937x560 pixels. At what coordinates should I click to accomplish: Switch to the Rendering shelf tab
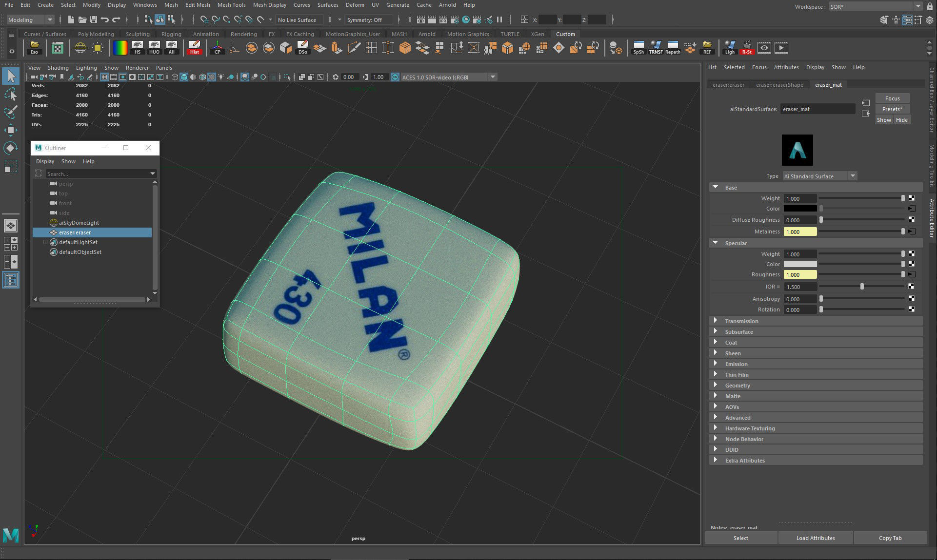click(x=243, y=34)
